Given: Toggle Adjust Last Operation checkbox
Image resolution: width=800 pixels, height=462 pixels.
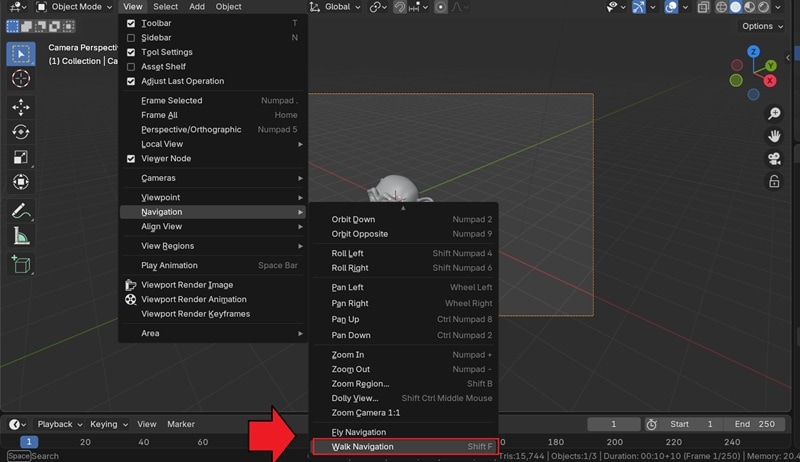Looking at the screenshot, I should click(131, 82).
